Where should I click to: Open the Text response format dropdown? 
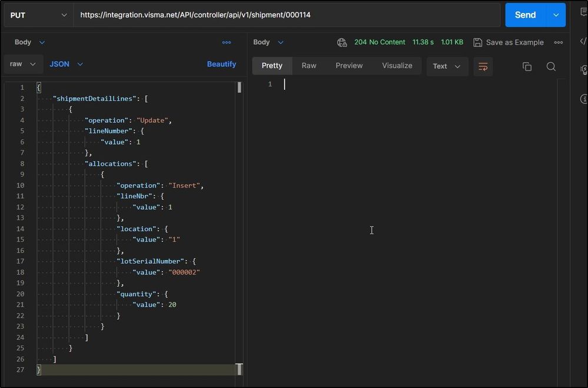tap(447, 66)
